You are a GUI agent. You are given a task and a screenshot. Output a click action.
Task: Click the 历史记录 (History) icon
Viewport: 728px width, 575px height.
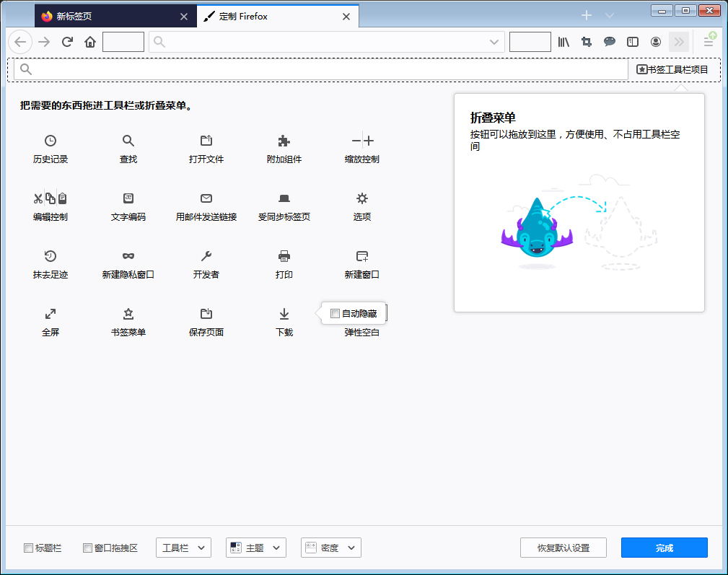click(x=51, y=141)
